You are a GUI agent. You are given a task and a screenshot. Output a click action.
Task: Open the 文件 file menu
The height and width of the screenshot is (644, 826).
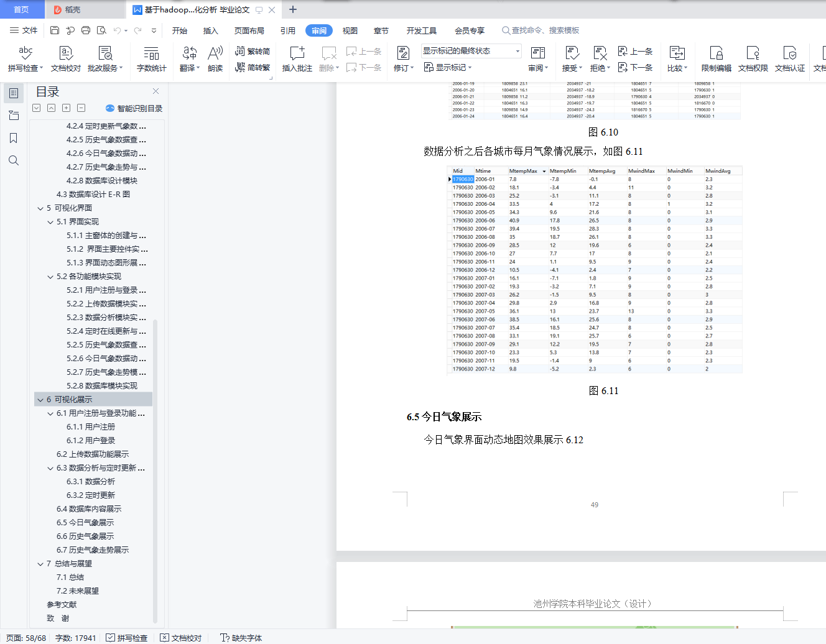click(24, 30)
